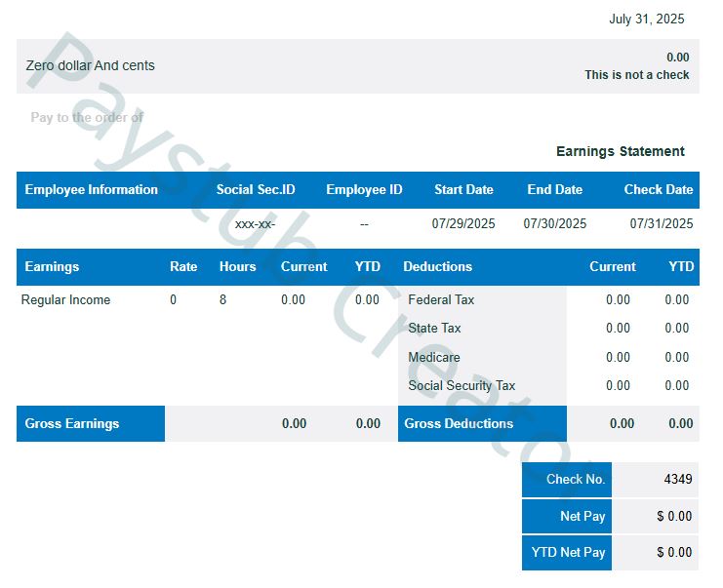Select the State Tax deduction label

[x=434, y=328]
